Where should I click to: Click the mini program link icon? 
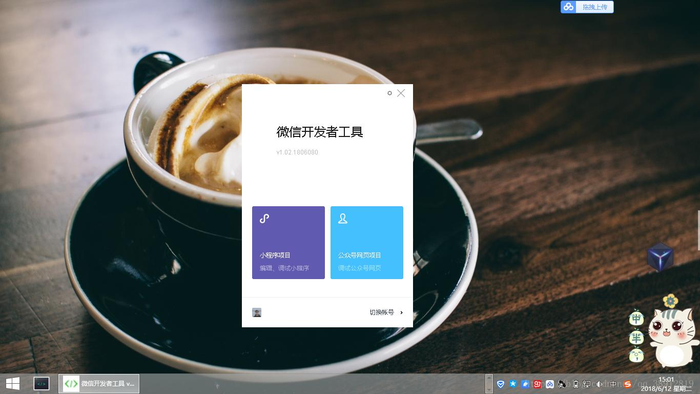(x=264, y=219)
